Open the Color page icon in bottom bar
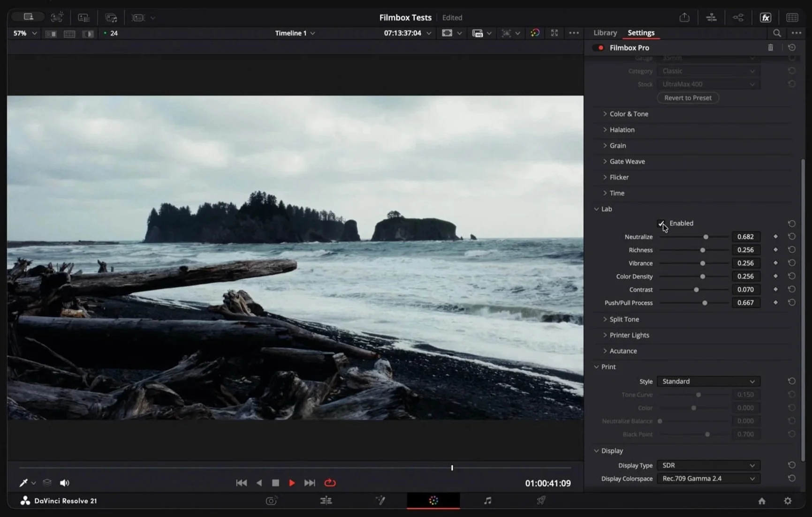Image resolution: width=812 pixels, height=517 pixels. (433, 501)
